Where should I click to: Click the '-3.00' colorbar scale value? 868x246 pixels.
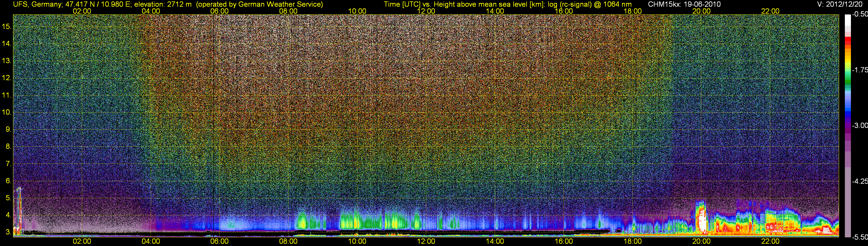(860, 125)
